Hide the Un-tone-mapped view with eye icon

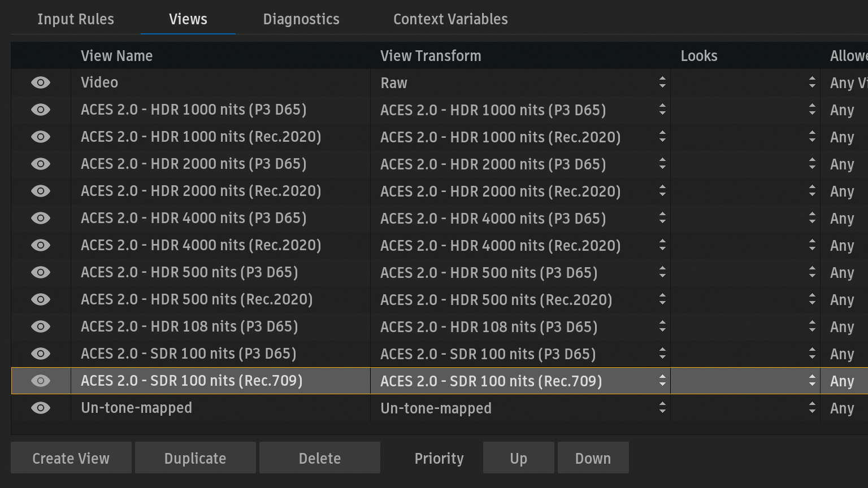tap(41, 408)
